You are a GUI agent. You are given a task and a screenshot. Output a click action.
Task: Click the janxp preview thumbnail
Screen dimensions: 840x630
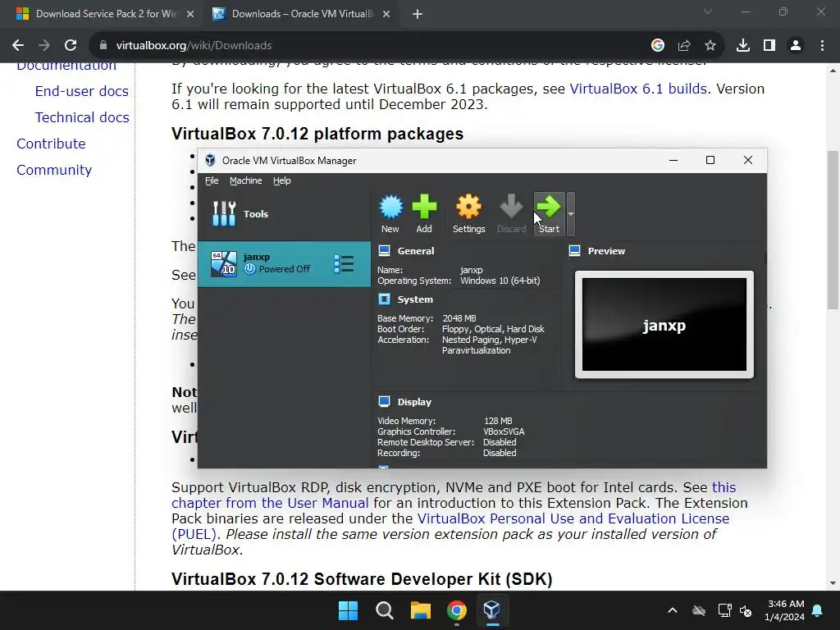(x=664, y=325)
